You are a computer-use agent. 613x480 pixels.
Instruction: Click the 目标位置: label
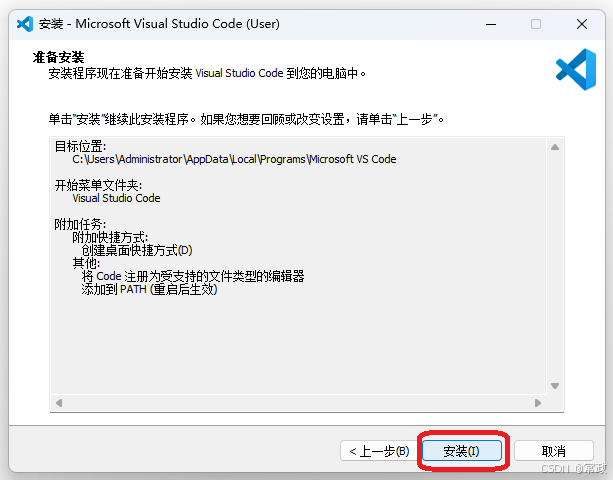(80, 147)
